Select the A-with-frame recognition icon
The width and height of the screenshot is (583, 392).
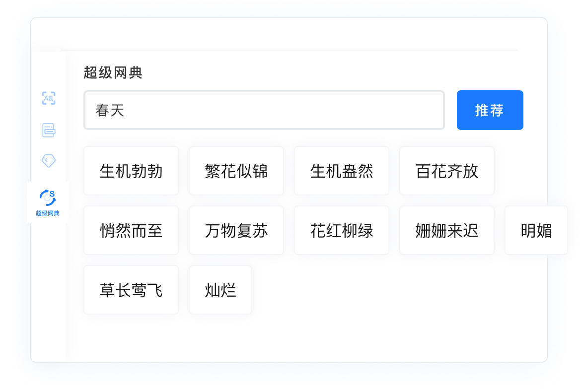48,98
